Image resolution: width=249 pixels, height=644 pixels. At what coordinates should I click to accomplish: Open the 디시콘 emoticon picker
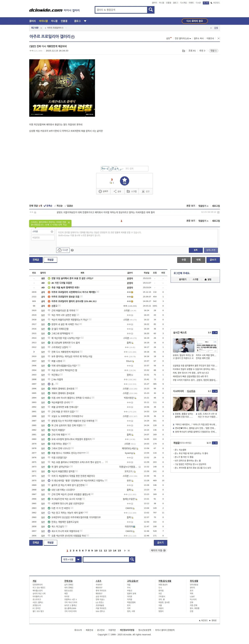point(63,250)
